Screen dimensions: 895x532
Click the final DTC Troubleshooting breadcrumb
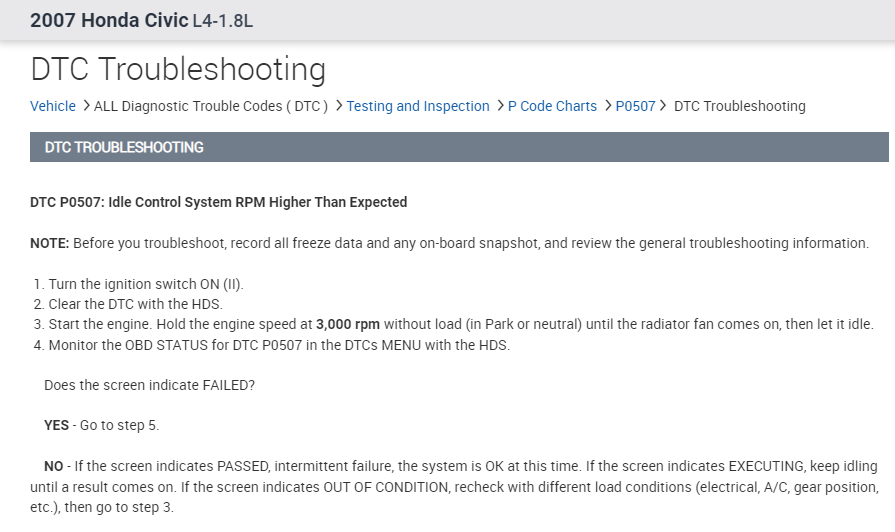pos(739,106)
